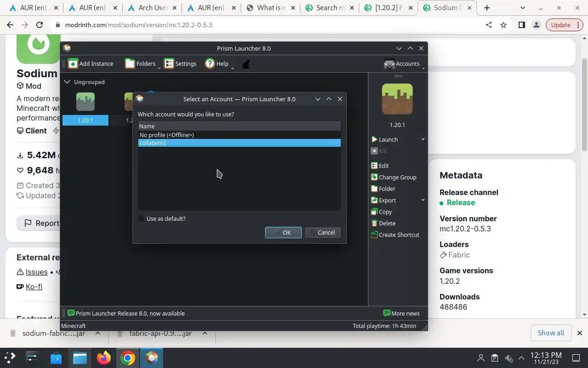The width and height of the screenshot is (588, 368).
Task: Select the No profile (<Offline>) row
Action: click(239, 135)
